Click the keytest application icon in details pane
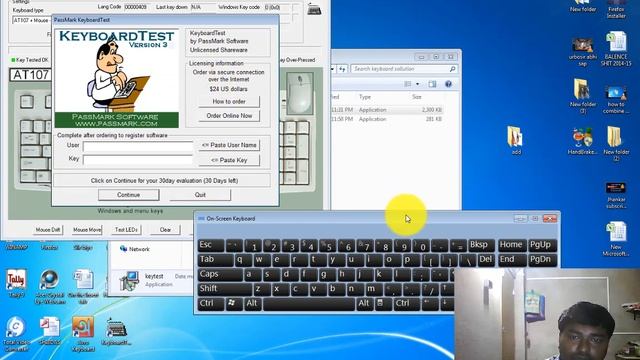Viewport: 640px width, 360px height. pos(129,280)
